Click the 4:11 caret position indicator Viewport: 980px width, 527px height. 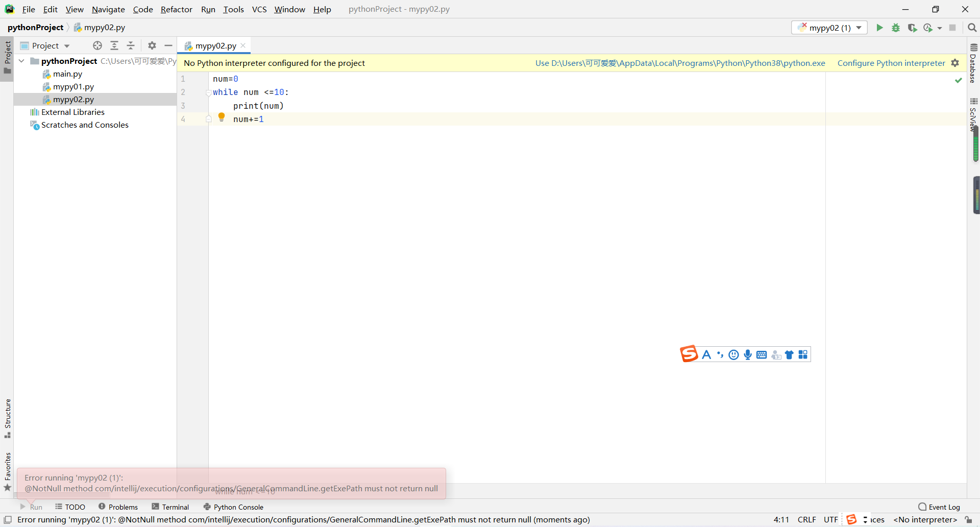click(x=781, y=519)
